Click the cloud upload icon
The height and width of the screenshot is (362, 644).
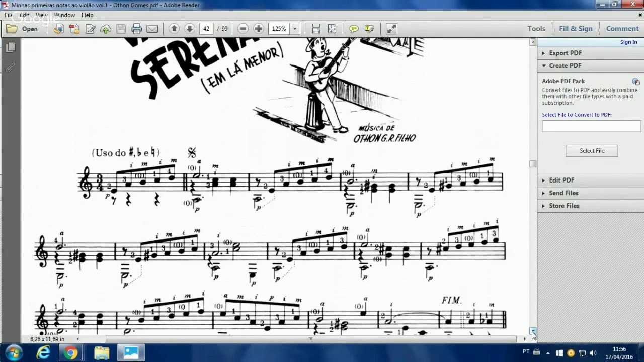106,29
